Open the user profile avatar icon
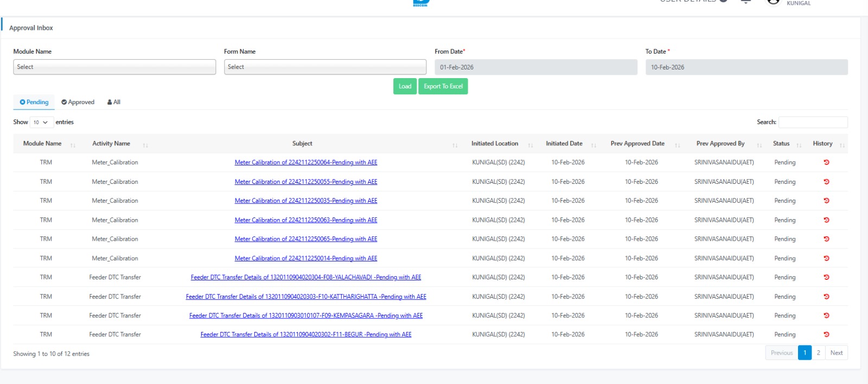This screenshot has width=868, height=384. click(x=773, y=2)
